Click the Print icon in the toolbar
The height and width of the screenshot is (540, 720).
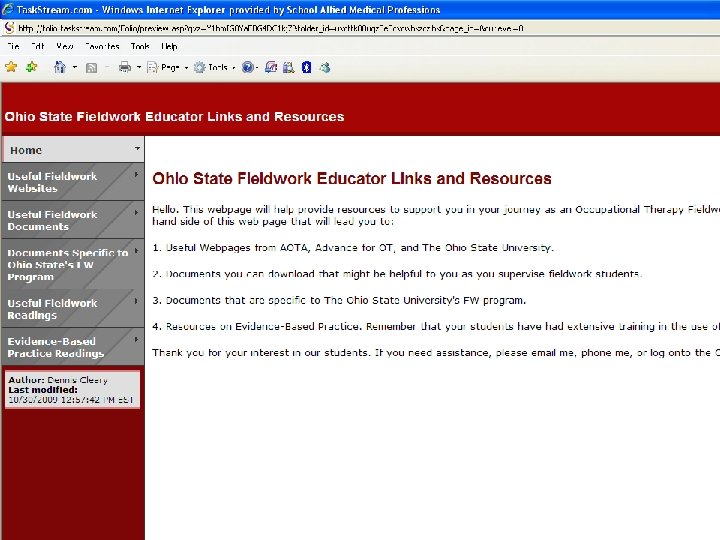(x=124, y=68)
